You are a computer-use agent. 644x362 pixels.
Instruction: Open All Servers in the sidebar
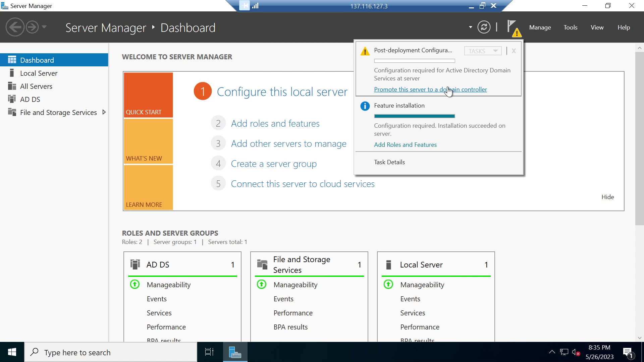tap(54, 86)
